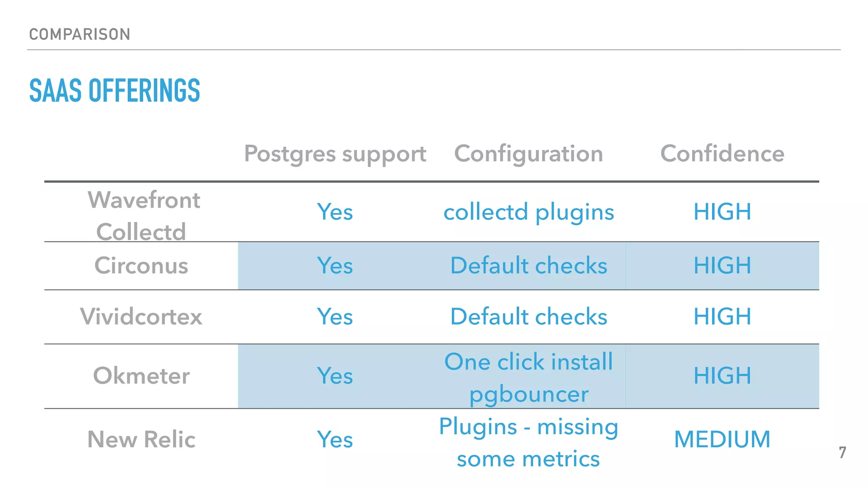868x488 pixels.
Task: Click the Vividcortex row label
Action: [141, 316]
